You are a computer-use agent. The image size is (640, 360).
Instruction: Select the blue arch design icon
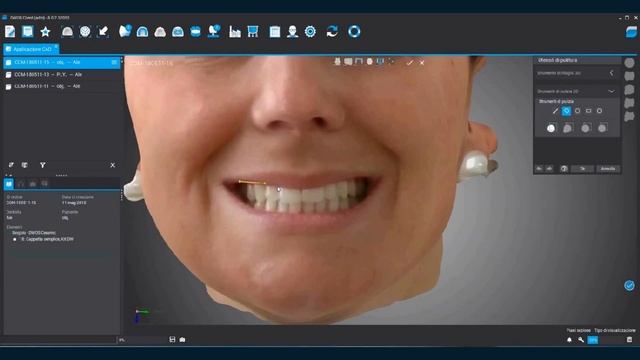[x=142, y=31]
